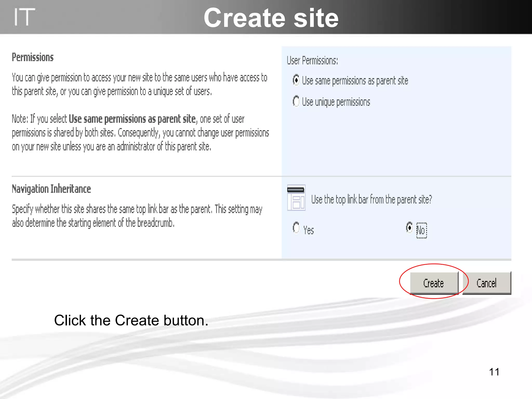Choose No for top link bar
532x399 pixels.
pos(409,228)
